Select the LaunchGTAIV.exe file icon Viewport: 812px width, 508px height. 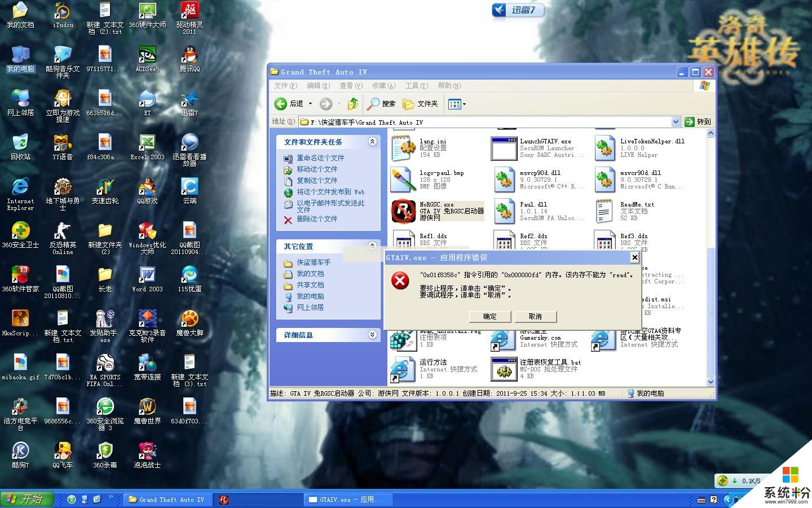(x=504, y=148)
